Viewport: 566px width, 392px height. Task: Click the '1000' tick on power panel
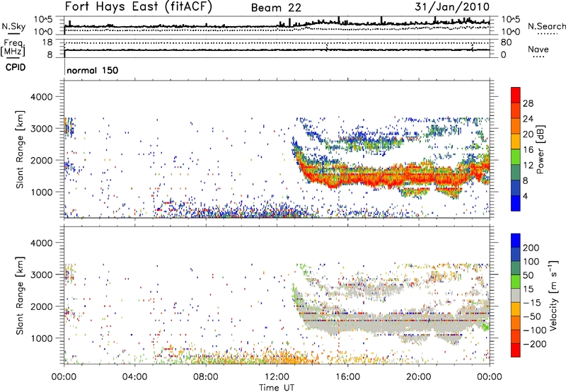pos(41,192)
